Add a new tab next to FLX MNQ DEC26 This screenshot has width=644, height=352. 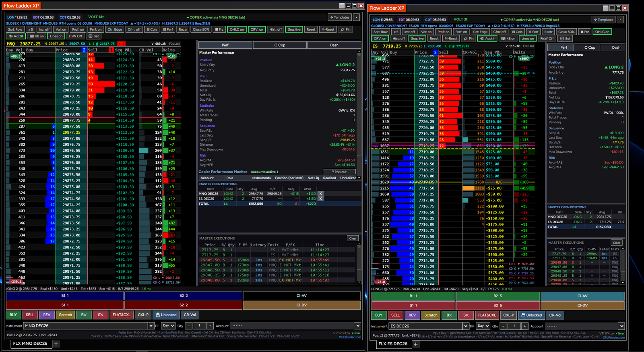[x=56, y=344]
